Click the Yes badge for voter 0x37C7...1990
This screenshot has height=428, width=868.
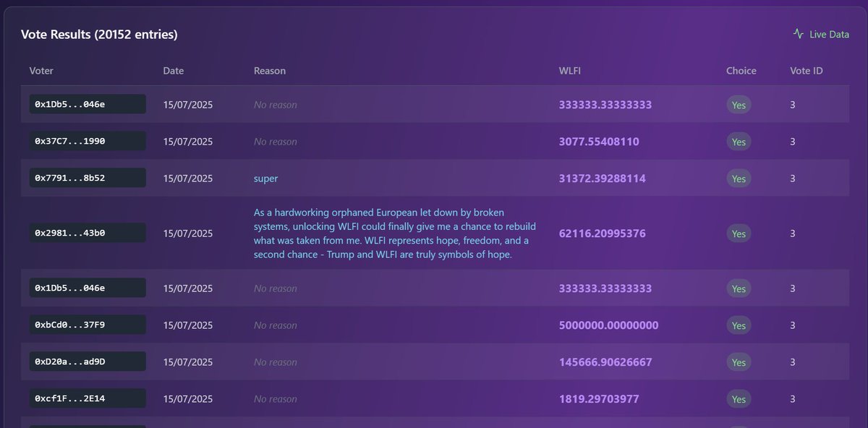coord(739,142)
